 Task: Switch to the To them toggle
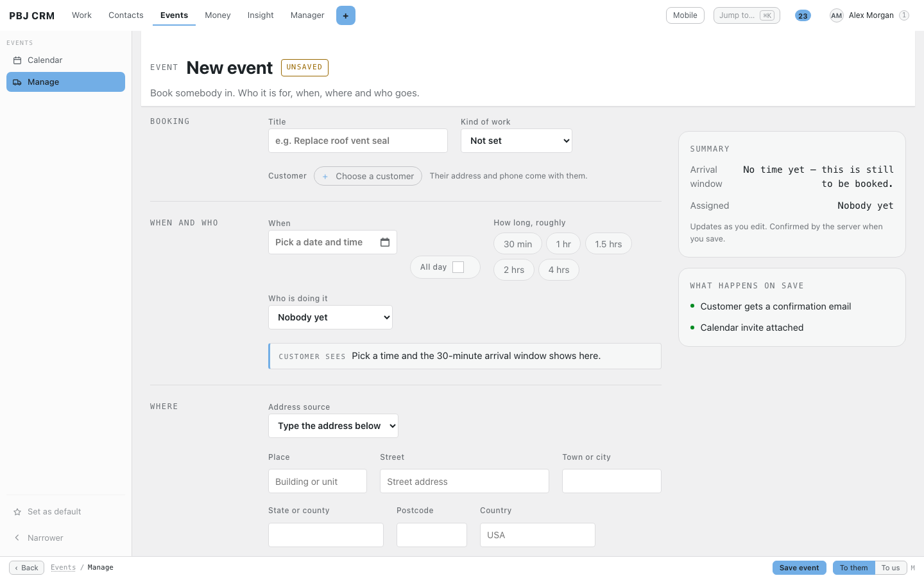[853, 568]
